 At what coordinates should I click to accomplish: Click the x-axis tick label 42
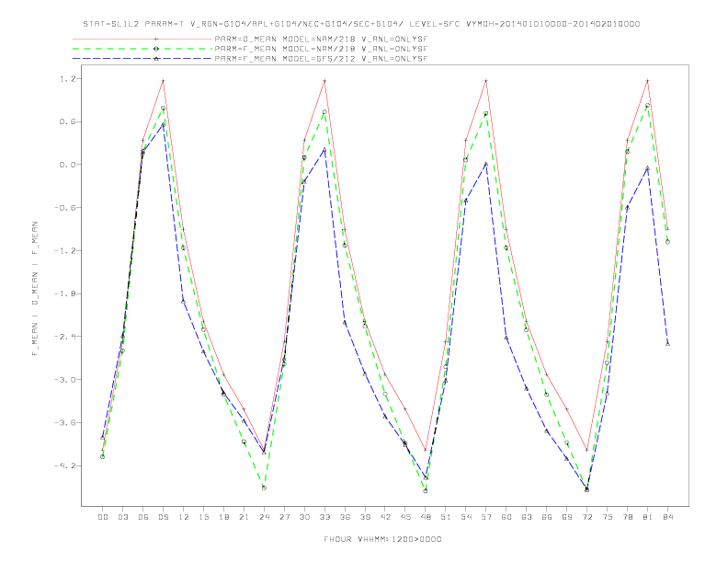385,517
